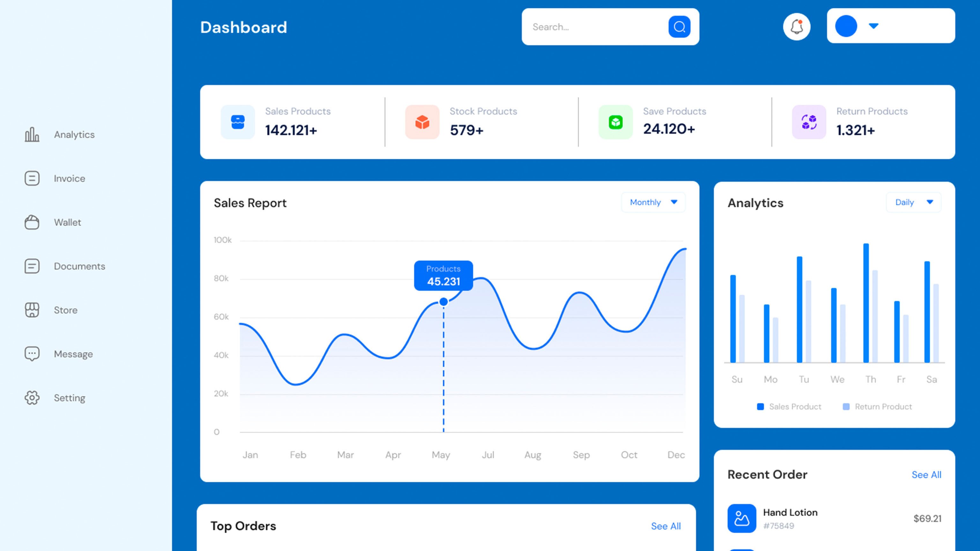
Task: Click the Products 45.231 tooltip
Action: (x=444, y=276)
